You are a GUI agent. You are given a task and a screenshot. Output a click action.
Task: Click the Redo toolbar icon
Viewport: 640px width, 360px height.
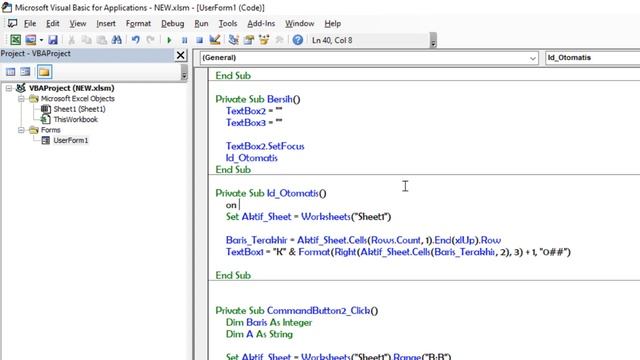coord(151,40)
